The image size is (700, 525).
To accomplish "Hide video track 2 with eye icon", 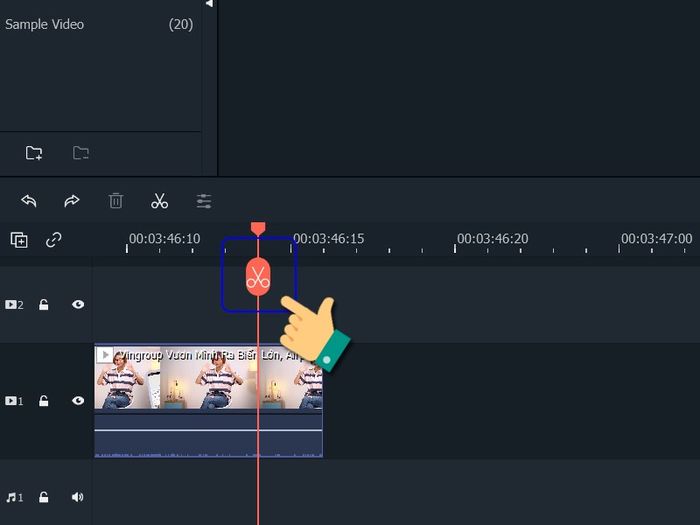I will (x=78, y=304).
